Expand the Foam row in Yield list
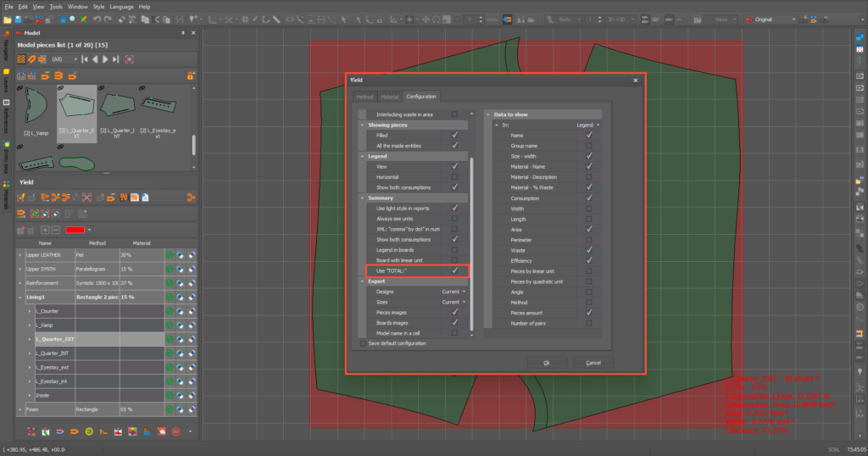Image resolution: width=868 pixels, height=456 pixels. coord(19,409)
